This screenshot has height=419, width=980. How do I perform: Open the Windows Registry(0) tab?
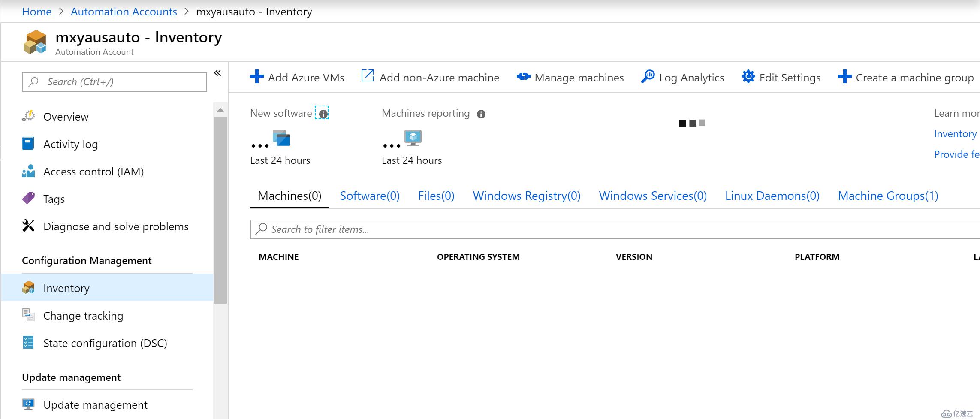527,196
